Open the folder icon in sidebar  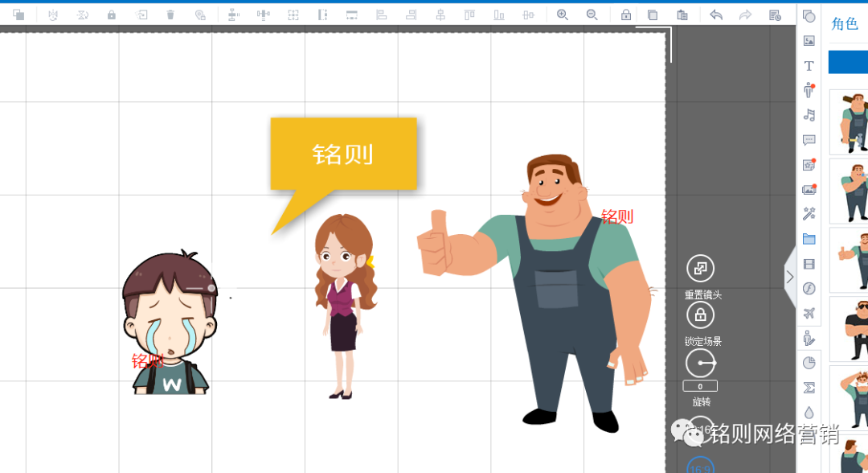coord(809,239)
